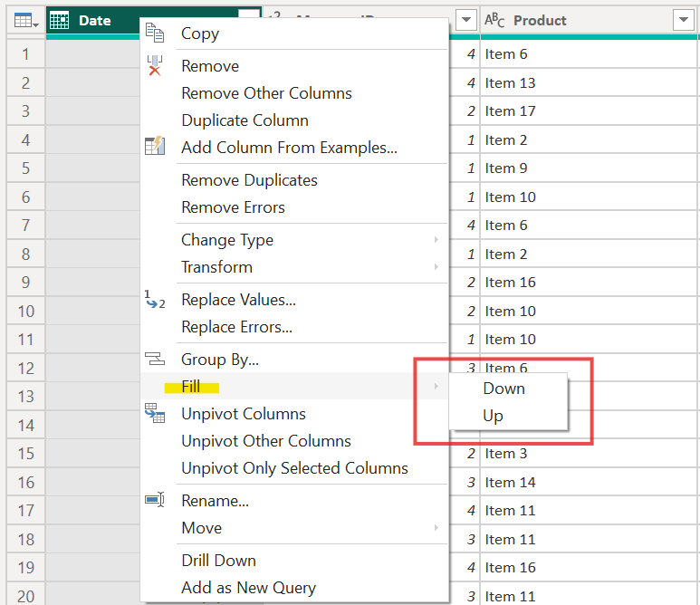Select Down from the Fill submenu
This screenshot has width=700, height=605.
pos(503,389)
